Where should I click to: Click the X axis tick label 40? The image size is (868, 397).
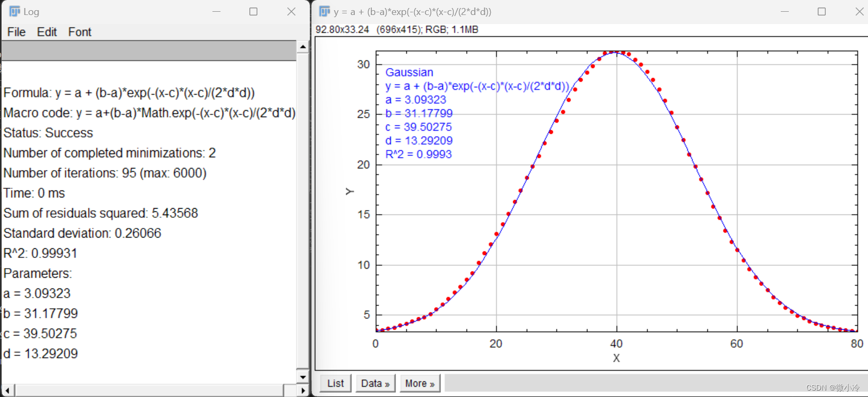pos(616,343)
